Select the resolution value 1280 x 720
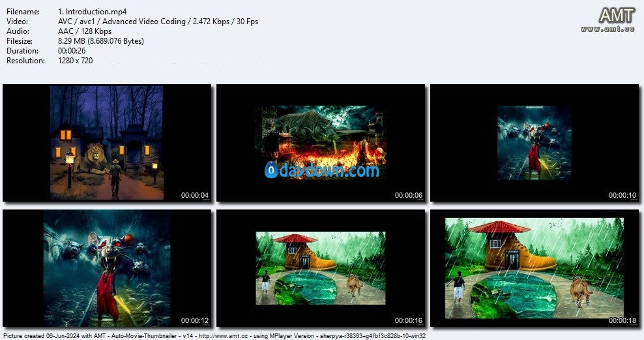This screenshot has height=340, width=644. click(76, 61)
